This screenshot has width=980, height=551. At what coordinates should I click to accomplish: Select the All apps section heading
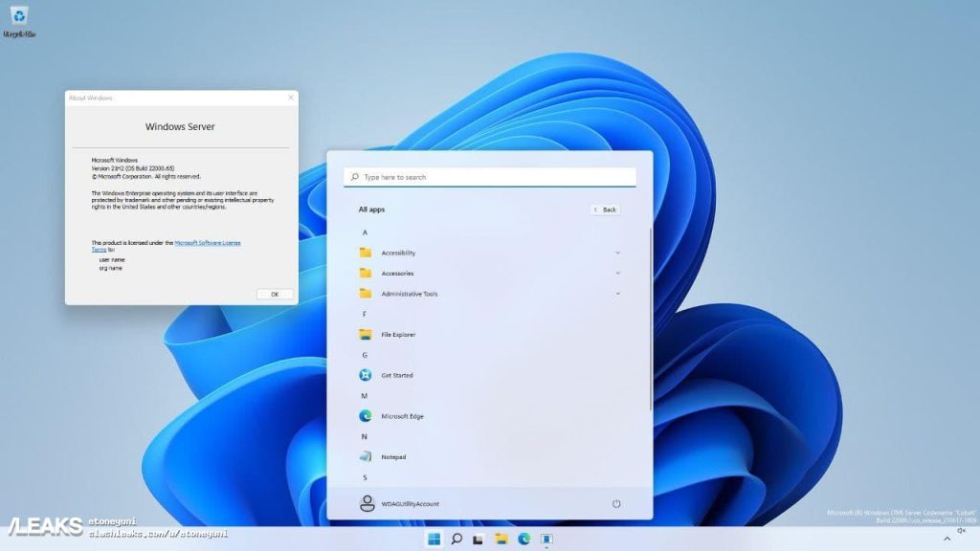tap(373, 209)
